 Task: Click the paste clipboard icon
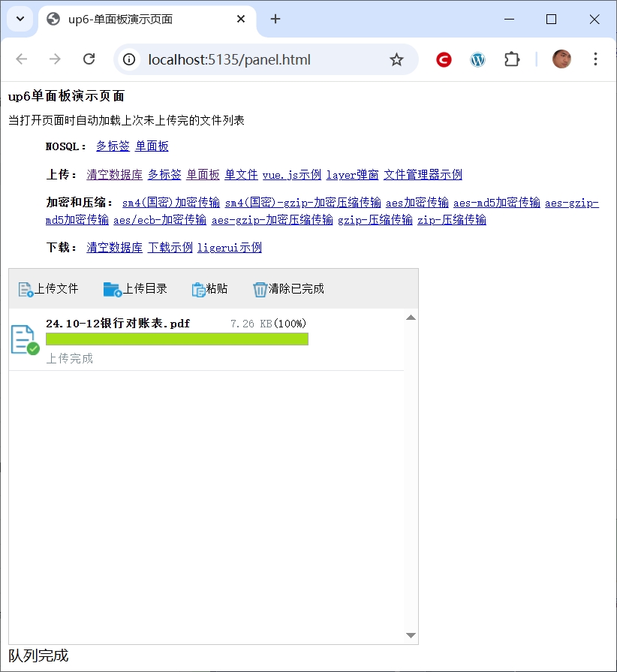click(x=199, y=289)
